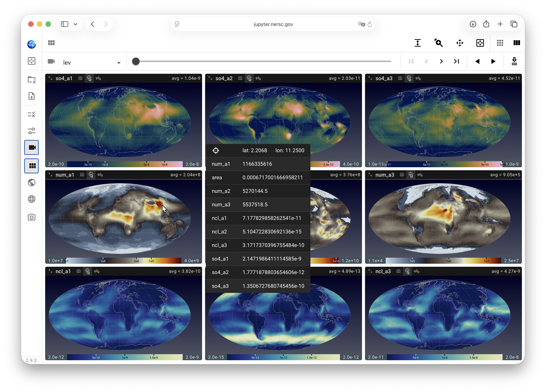The width and height of the screenshot is (546, 392).
Task: Click the reset camera icon in left sidebar
Action: click(x=32, y=61)
